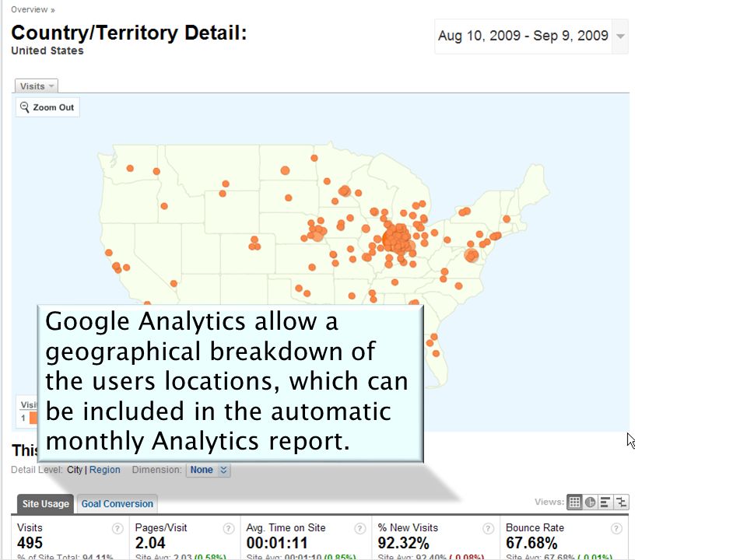Click help icon beside % New Visits
The width and height of the screenshot is (747, 560).
pyautogui.click(x=488, y=529)
